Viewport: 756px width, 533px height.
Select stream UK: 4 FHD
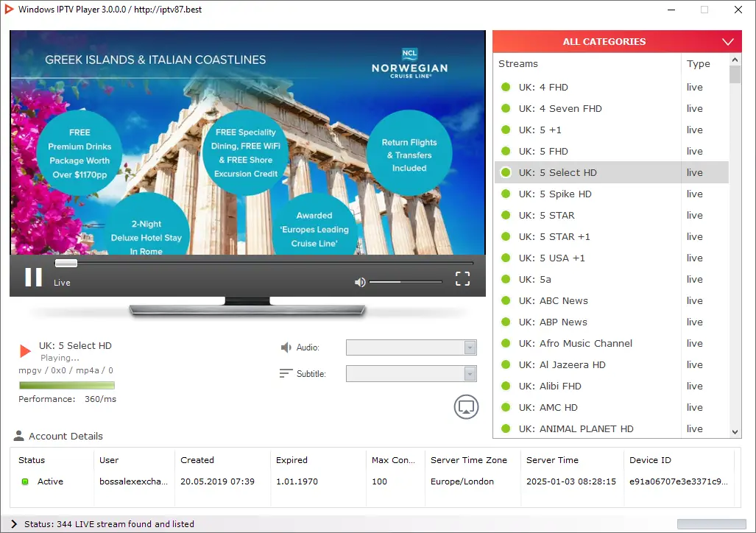pyautogui.click(x=612, y=88)
